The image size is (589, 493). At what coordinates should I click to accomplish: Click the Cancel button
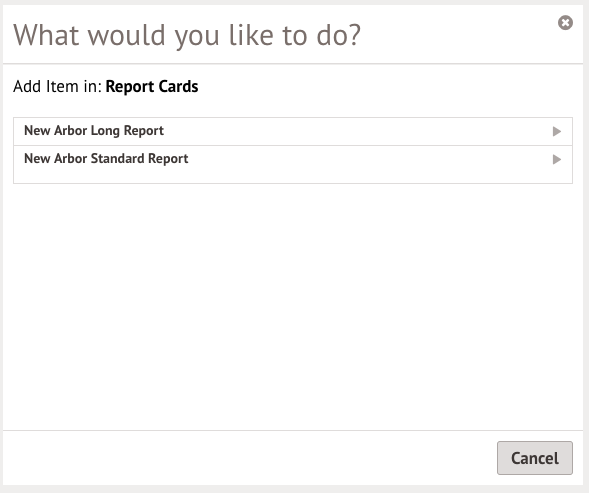click(535, 458)
